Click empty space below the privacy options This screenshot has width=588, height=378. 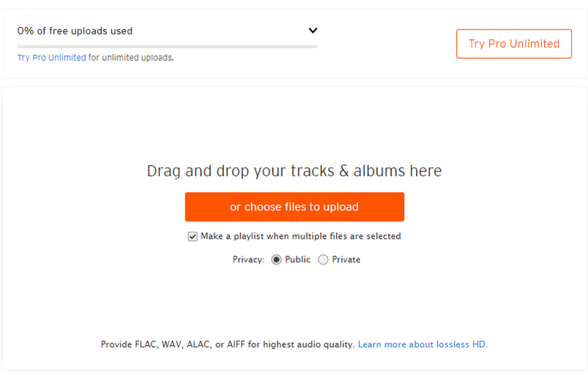pos(294,300)
